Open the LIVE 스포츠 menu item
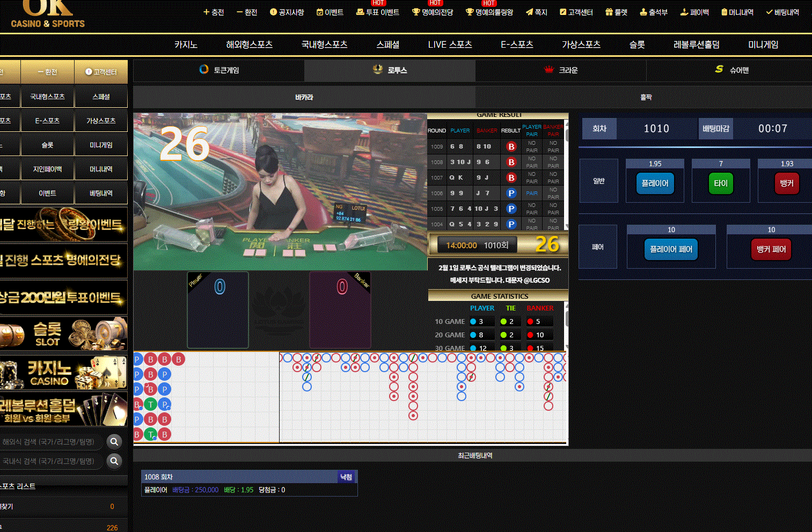Viewport: 812px width, 532px height. (450, 45)
